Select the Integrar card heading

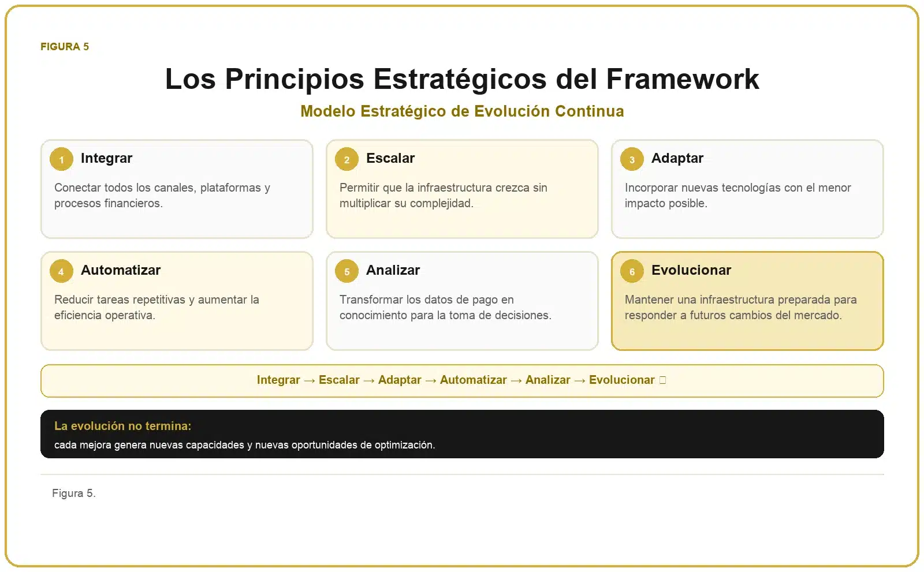coord(106,158)
